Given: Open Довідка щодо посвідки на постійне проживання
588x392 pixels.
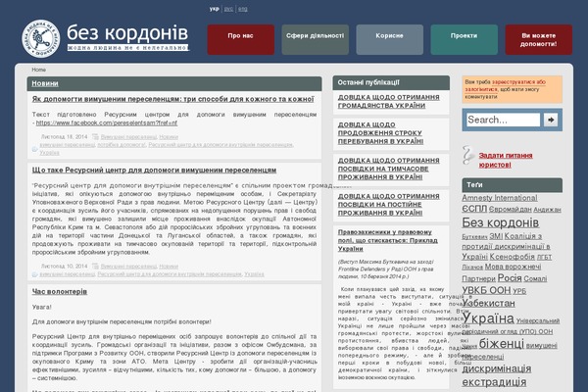Looking at the screenshot, I should (x=388, y=205).
